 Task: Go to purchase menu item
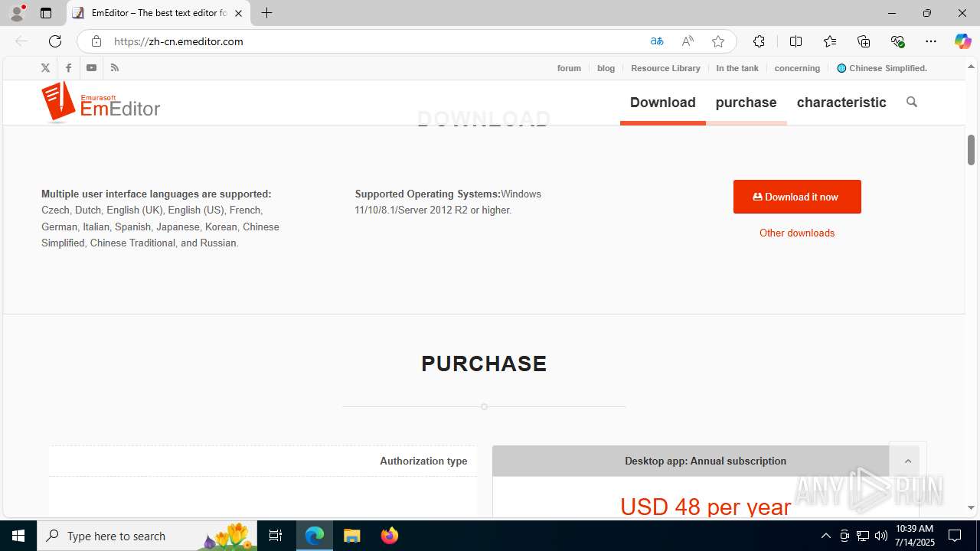pyautogui.click(x=746, y=103)
